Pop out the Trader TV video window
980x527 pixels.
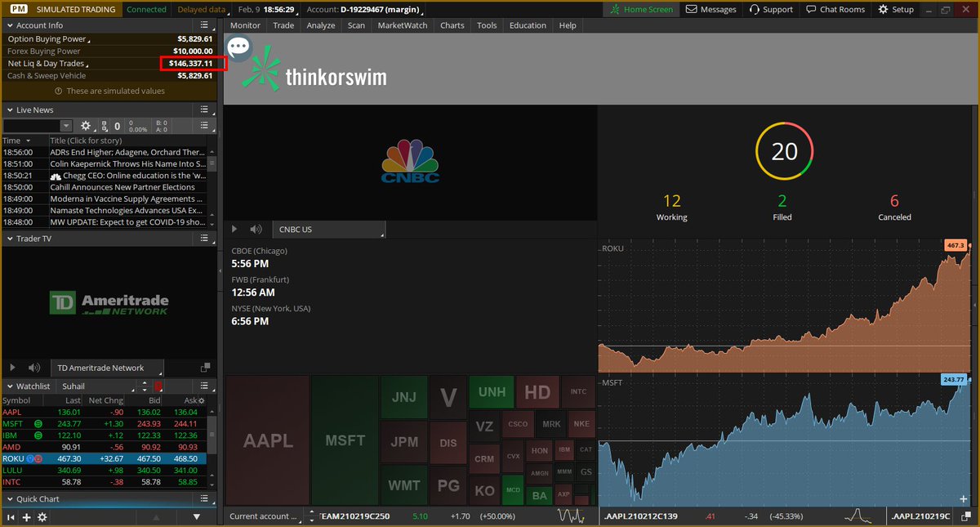tap(205, 368)
